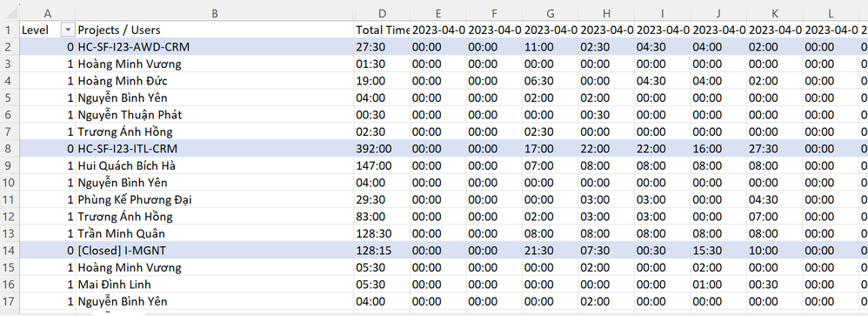868x316 pixels.
Task: Select Hui Quách Bích Hà name cell
Action: 215,165
